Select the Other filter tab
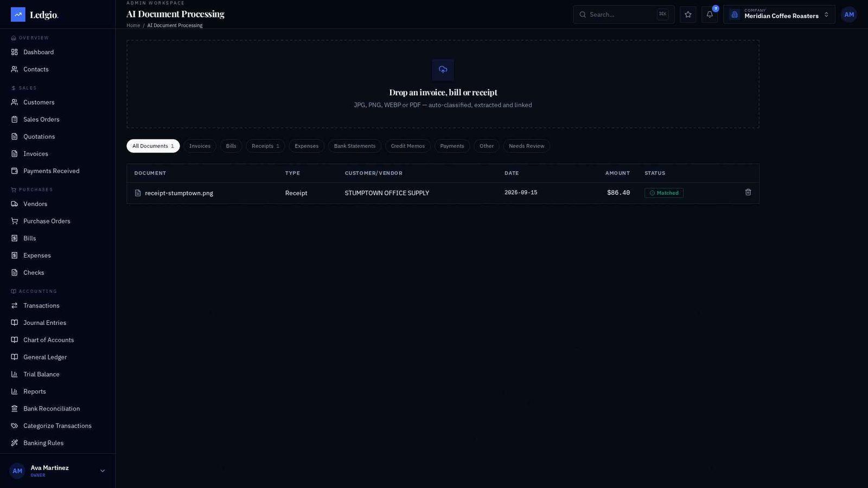 (x=487, y=146)
